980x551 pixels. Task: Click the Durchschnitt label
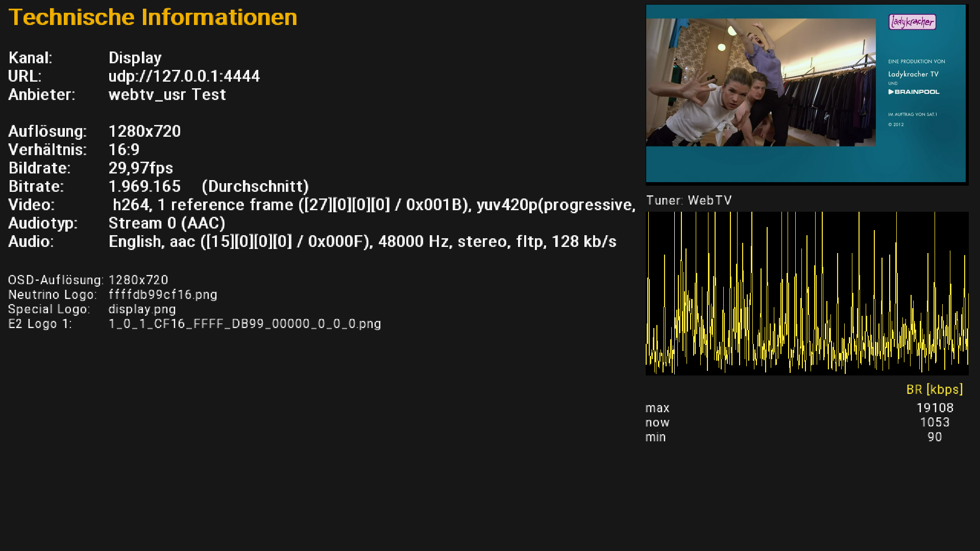click(x=255, y=187)
